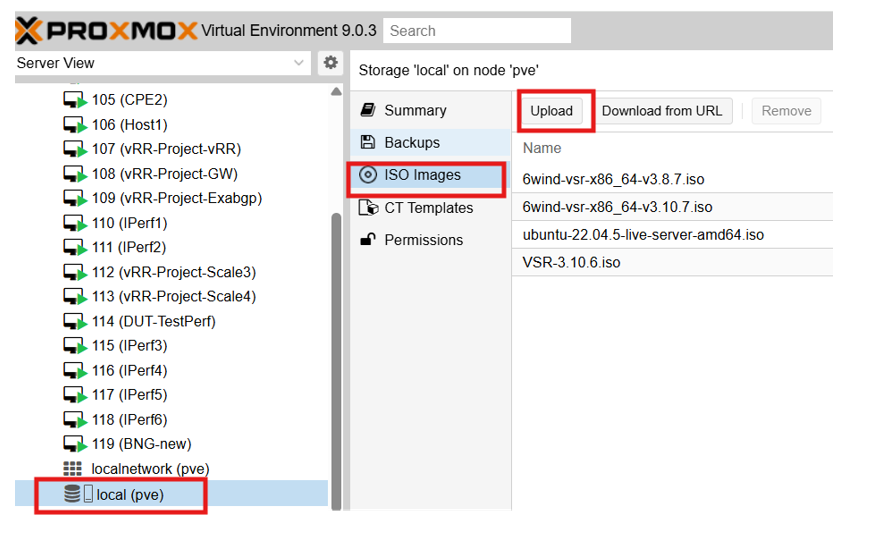882x535 pixels.
Task: Select 106 (Host1) tree entry
Action: pos(130,125)
